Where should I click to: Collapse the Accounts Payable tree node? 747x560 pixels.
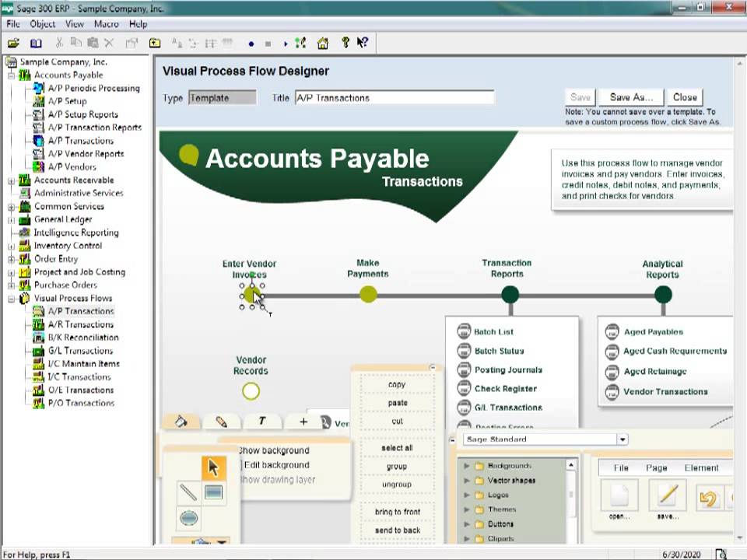12,75
